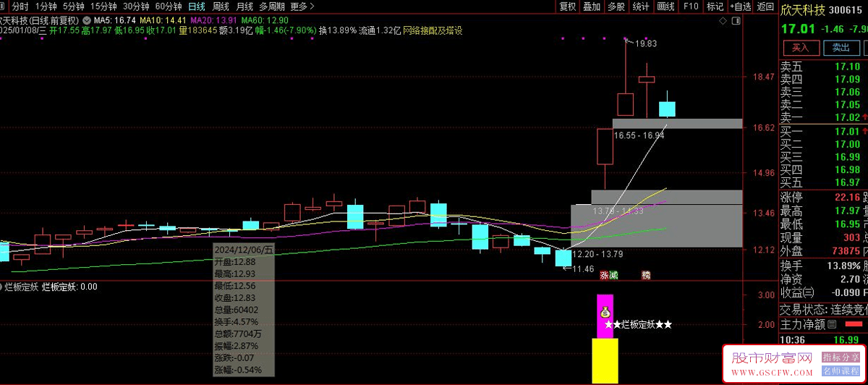The image size is (868, 385).
Task: Click the 外盘 volume value 73875
Action: [846, 250]
